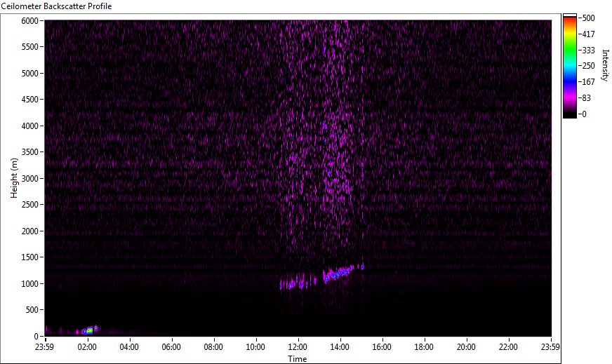Click the 18:00 time axis label
612x364 pixels.
point(425,347)
